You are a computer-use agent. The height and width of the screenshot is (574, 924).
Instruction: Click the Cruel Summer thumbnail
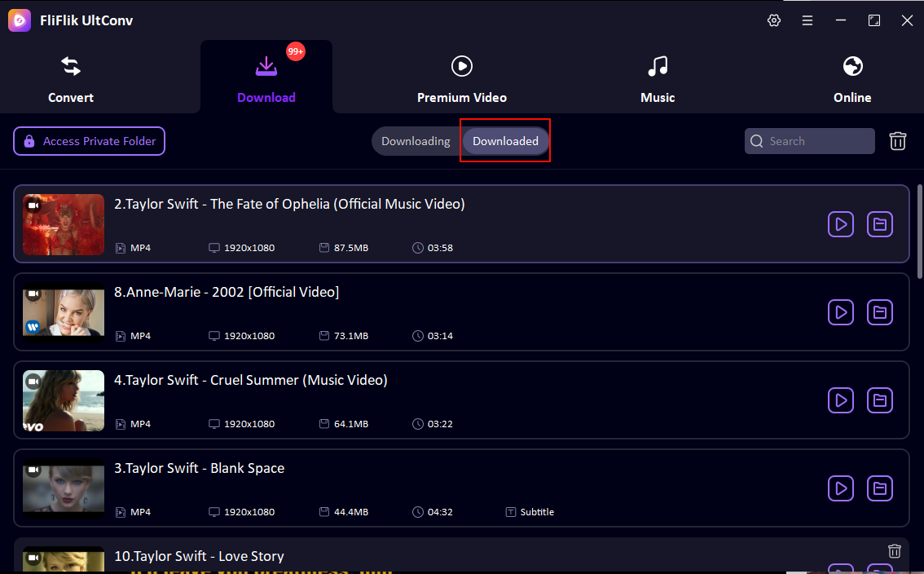click(x=64, y=400)
